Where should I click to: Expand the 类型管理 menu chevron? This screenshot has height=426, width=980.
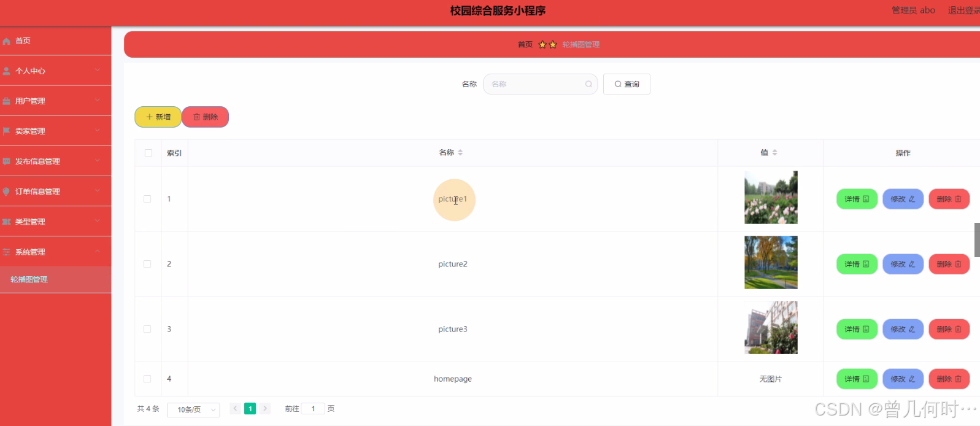tap(98, 221)
